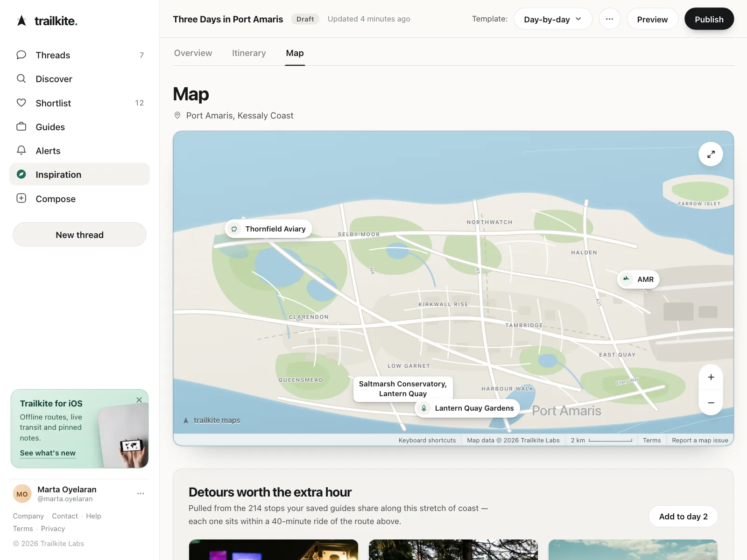Screen dimensions: 747x560
Task: Open account options for Marta Oyelaran
Action: point(141,493)
